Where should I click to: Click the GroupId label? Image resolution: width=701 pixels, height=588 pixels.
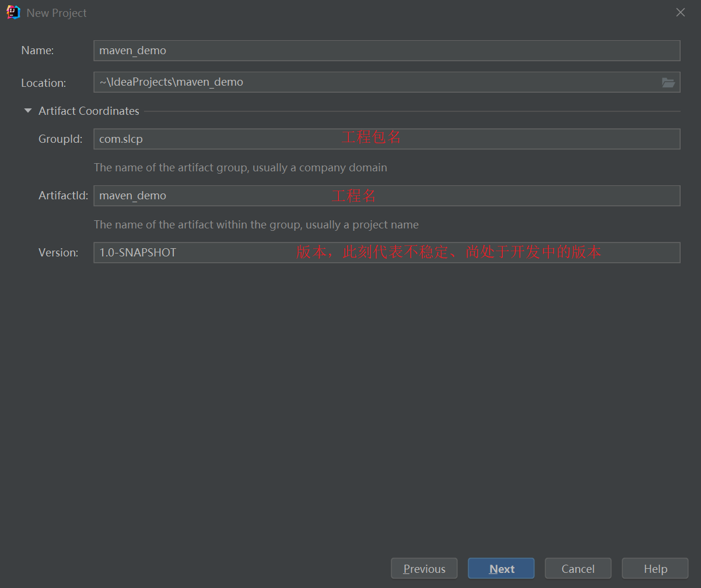click(60, 139)
